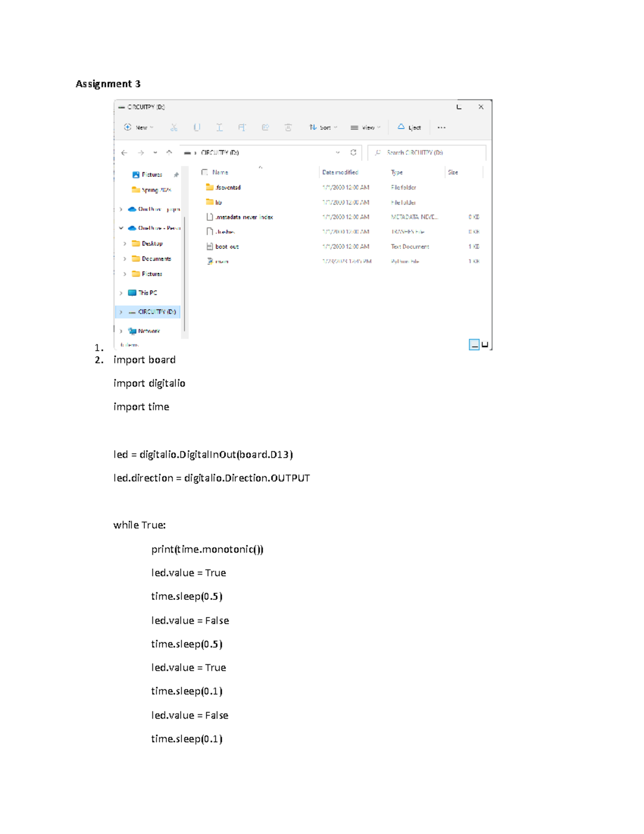
Task: Refresh the CIRCUITPY folder view
Action: pyautogui.click(x=353, y=153)
